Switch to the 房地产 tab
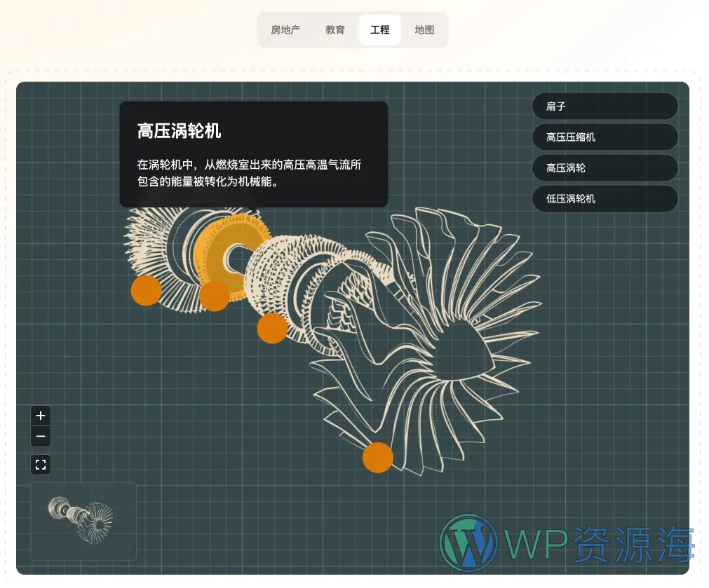This screenshot has height=588, width=709. tap(285, 30)
